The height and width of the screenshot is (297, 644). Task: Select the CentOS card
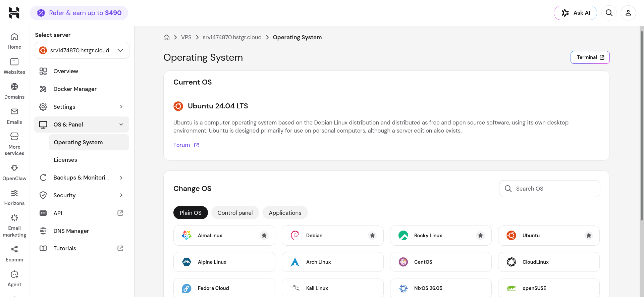441,262
